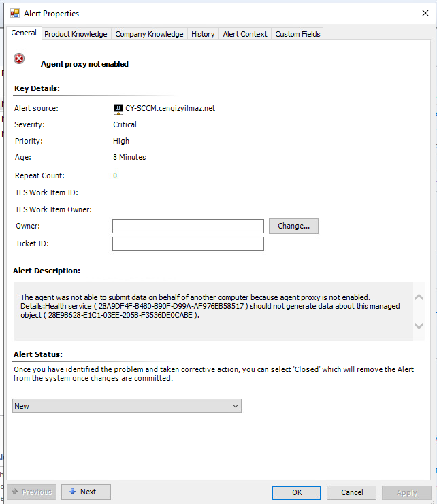Viewport: 437px width, 504px height.
Task: Select the Alert Context tab
Action: coord(245,34)
